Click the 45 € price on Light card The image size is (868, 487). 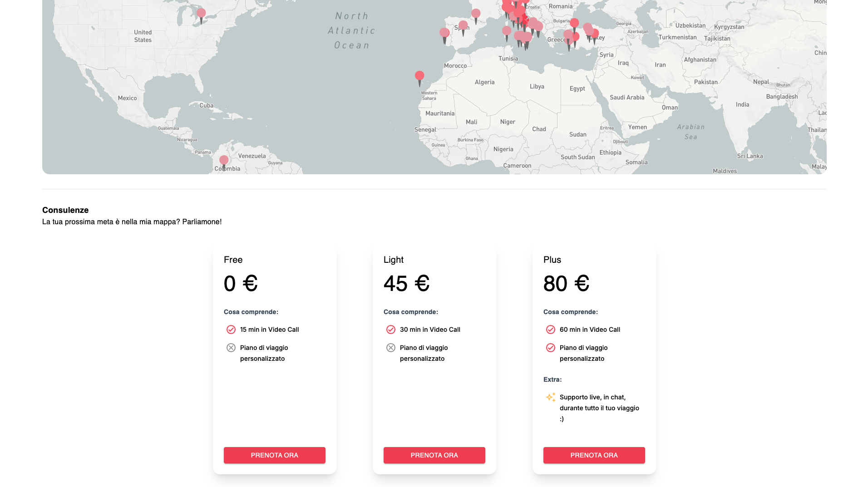coord(406,284)
